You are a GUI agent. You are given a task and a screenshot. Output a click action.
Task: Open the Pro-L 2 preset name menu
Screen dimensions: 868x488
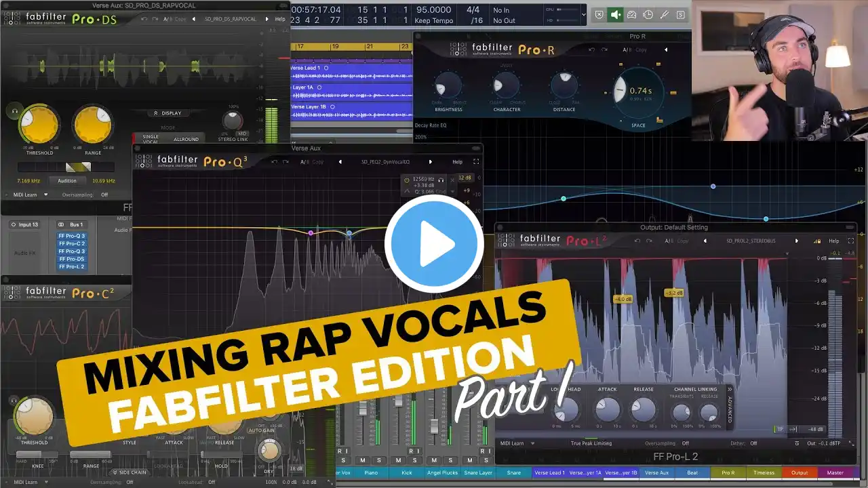pyautogui.click(x=751, y=241)
